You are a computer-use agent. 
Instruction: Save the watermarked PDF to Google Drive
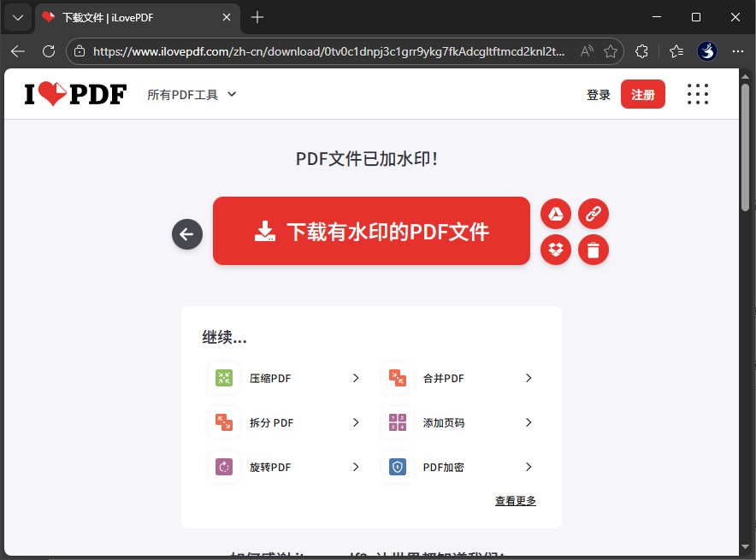(x=556, y=214)
